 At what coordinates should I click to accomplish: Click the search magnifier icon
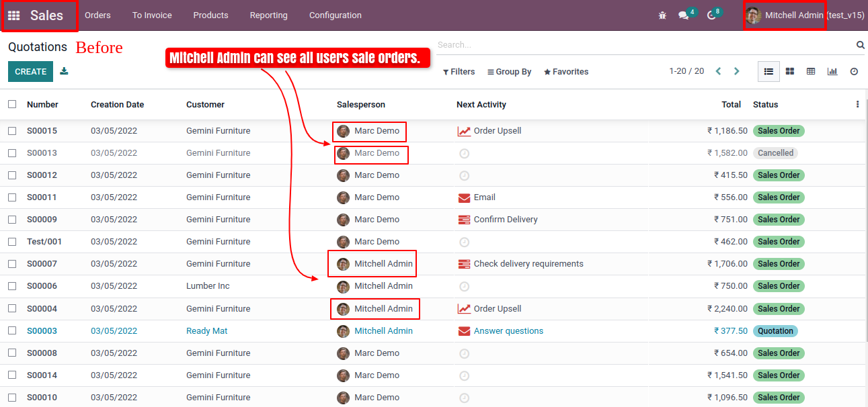click(860, 45)
